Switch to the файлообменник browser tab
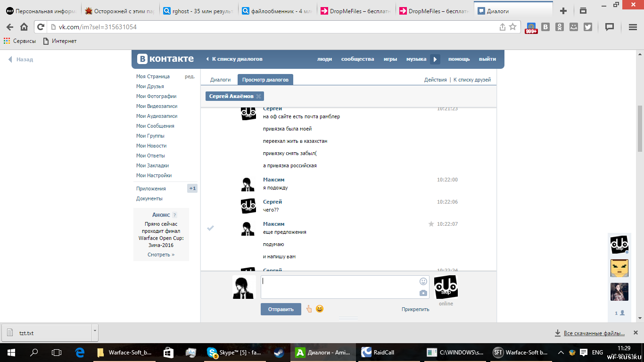Image resolution: width=644 pixels, height=362 pixels. [276, 11]
